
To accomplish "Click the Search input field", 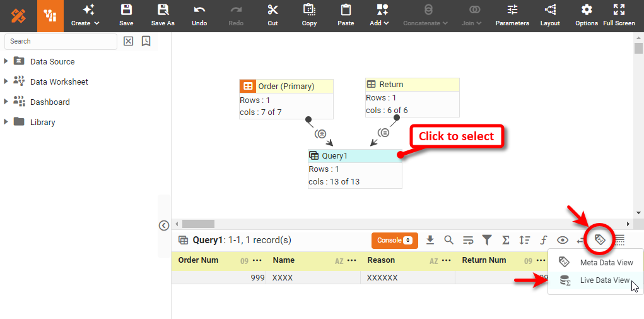I will pyautogui.click(x=61, y=41).
